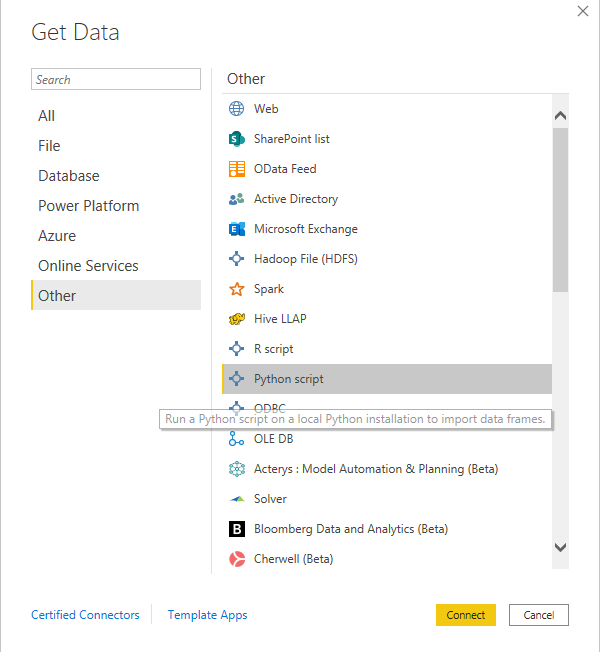
Task: Select the Solver label
Action: click(x=270, y=499)
